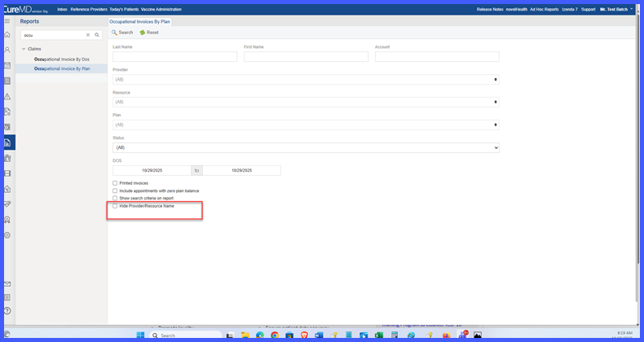This screenshot has width=644, height=342.
Task: Open the handshake icon in the sidebar
Action: pos(7,204)
